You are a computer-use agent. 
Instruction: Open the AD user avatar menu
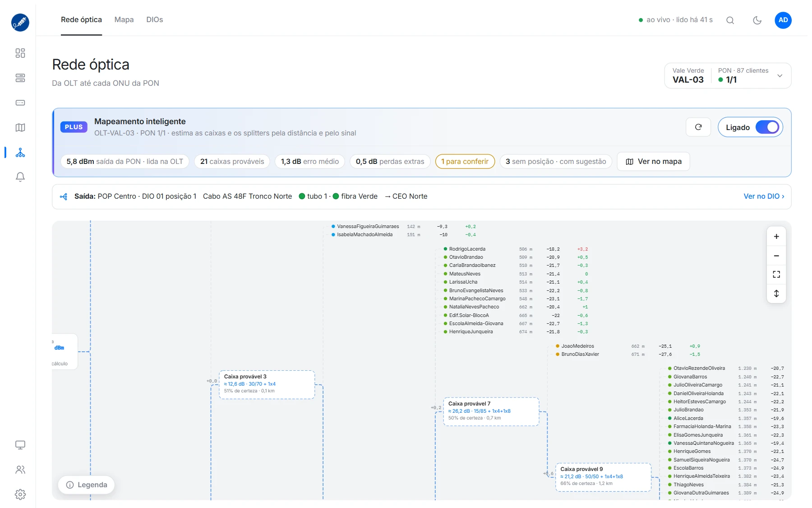pos(783,20)
